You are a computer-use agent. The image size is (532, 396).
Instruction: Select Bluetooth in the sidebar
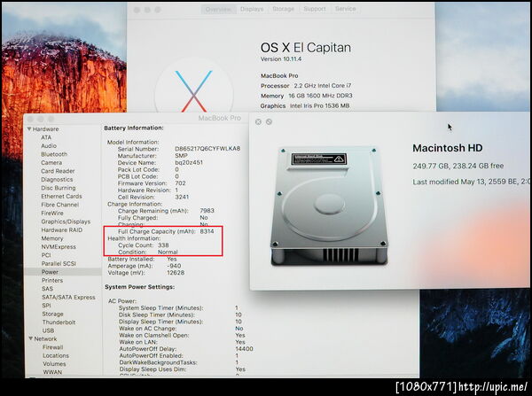[x=54, y=154]
